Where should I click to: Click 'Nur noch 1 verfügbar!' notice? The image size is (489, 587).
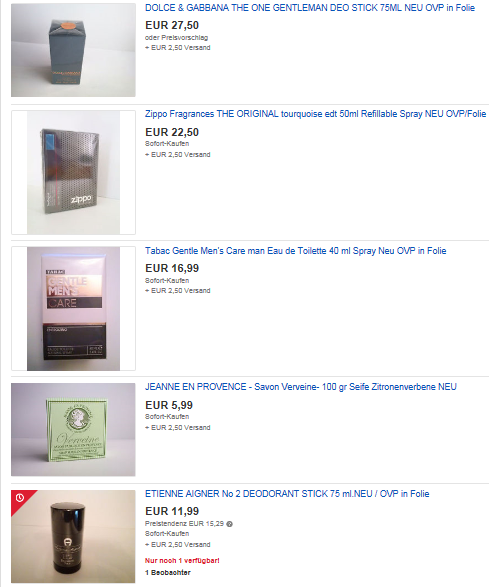point(182,560)
